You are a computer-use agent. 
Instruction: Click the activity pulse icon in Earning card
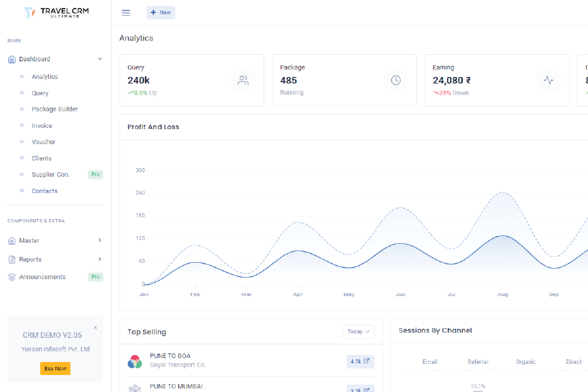[548, 80]
